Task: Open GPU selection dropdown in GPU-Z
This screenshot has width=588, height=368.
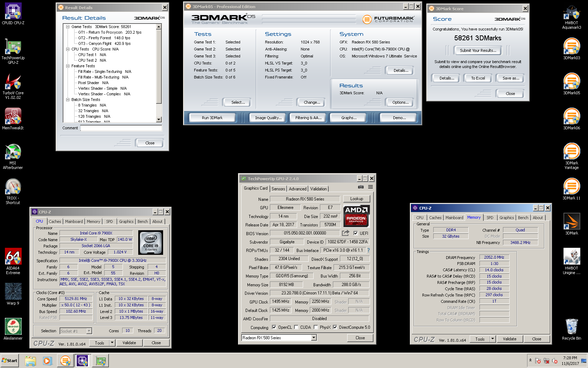Action: (x=314, y=338)
